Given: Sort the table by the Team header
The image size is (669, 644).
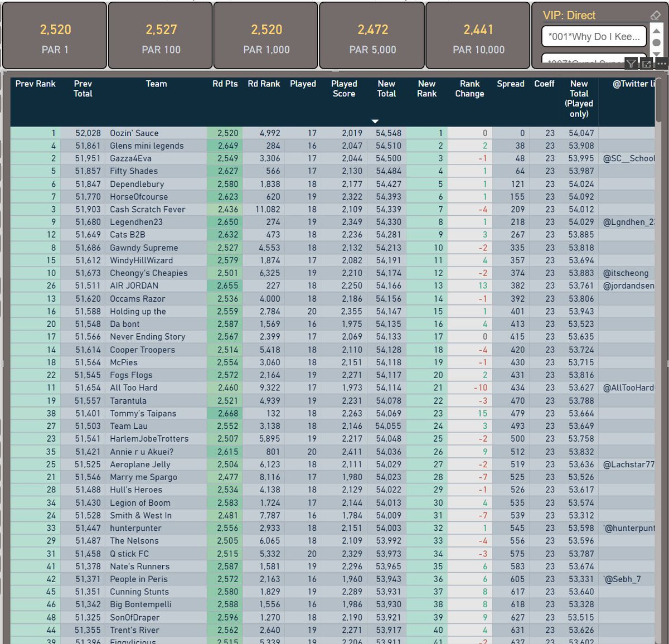Looking at the screenshot, I should coord(156,84).
